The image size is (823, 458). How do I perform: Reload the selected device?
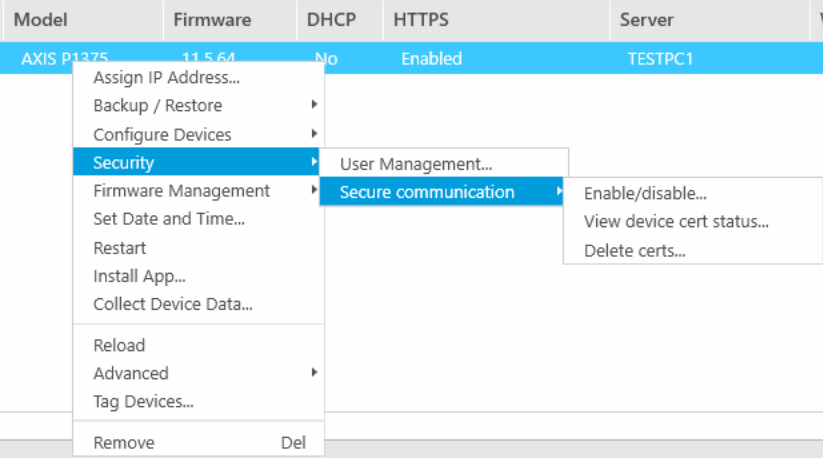[119, 345]
